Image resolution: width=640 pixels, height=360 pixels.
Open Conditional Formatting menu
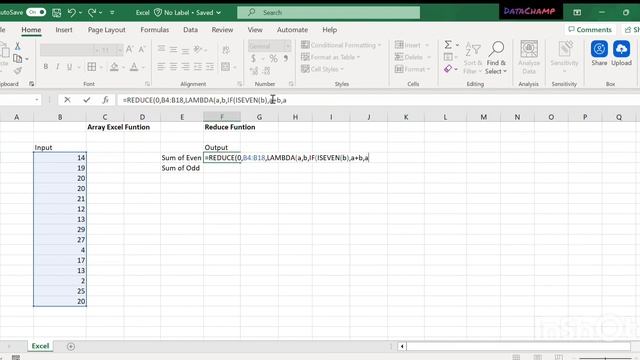point(341,45)
